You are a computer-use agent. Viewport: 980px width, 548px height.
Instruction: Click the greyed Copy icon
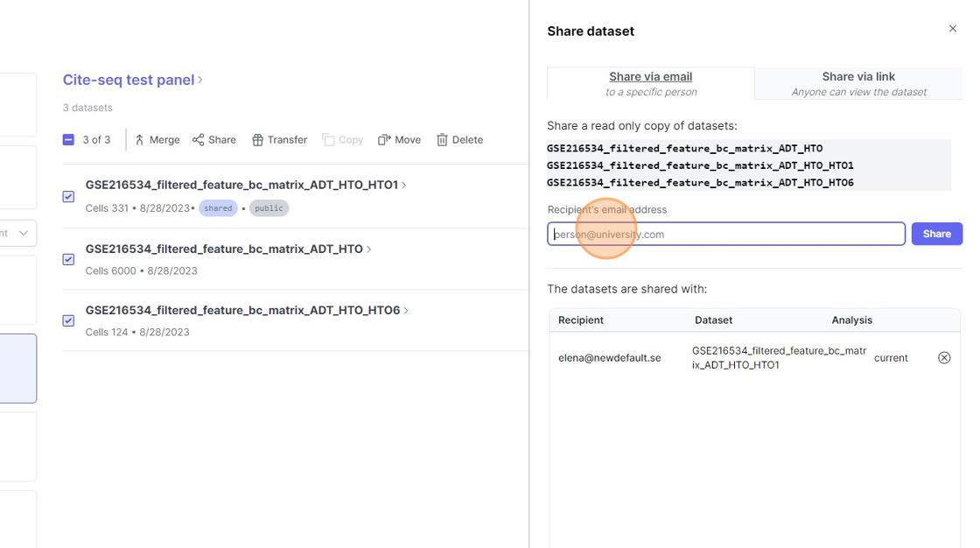[x=328, y=140]
